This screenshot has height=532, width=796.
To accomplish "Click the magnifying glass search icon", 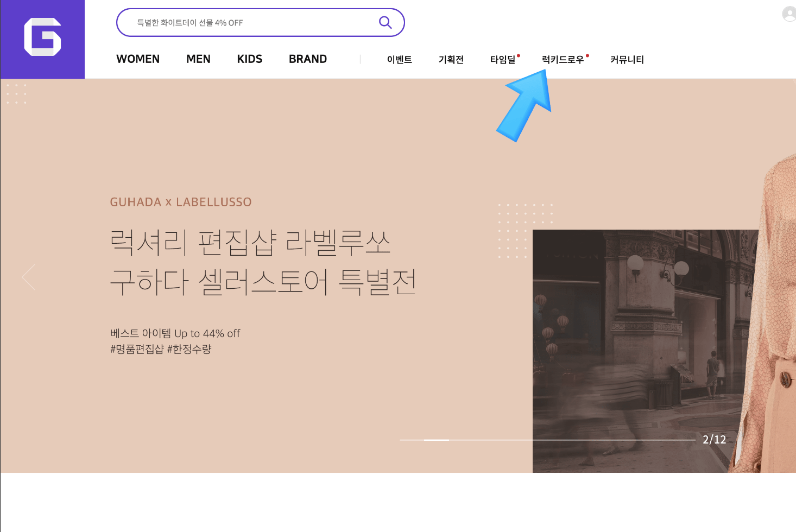I will tap(385, 22).
